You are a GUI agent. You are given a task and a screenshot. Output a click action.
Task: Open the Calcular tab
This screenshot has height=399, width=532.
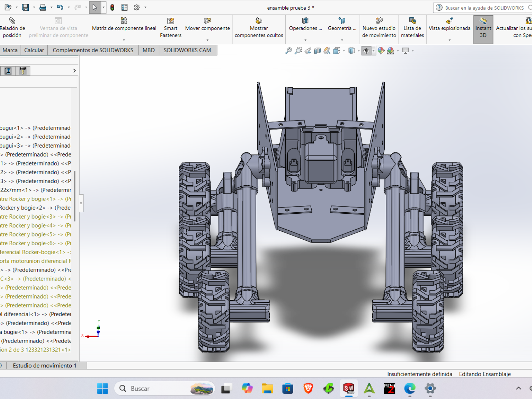[x=34, y=50]
